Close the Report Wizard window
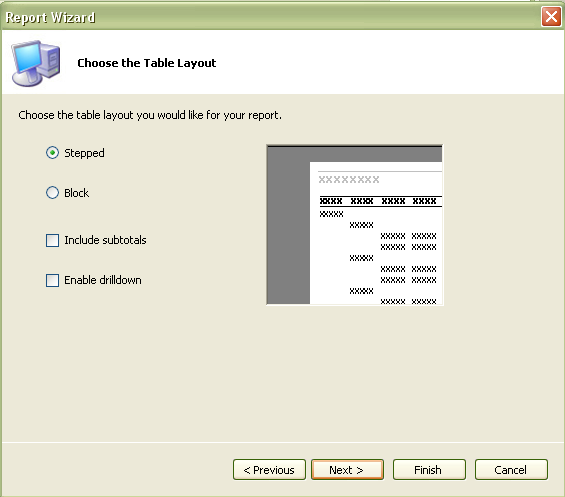Viewport: 565px width, 497px height. tap(551, 17)
